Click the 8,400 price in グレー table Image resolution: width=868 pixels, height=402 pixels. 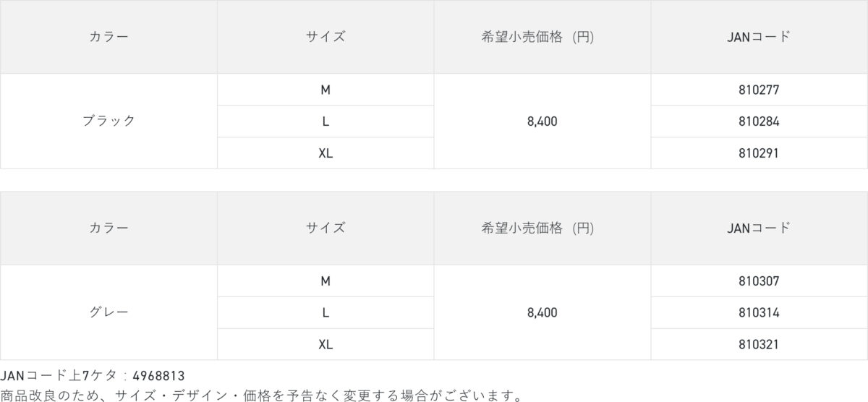click(x=542, y=312)
